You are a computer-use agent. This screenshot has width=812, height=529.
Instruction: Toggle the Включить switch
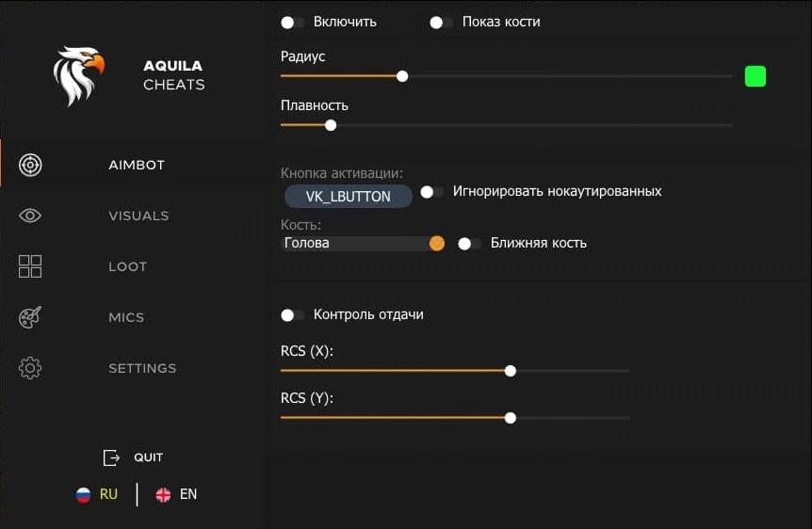(292, 22)
